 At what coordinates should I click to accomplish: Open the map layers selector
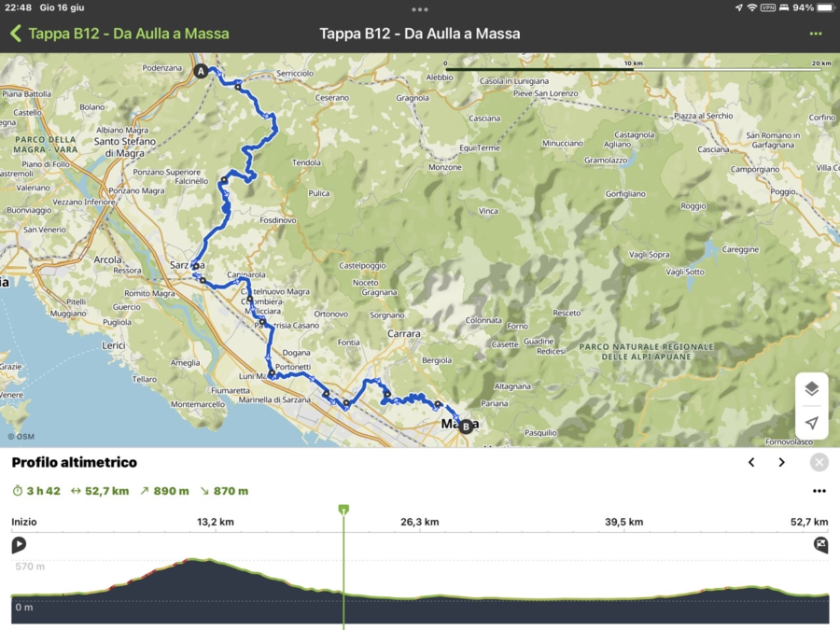tap(811, 390)
